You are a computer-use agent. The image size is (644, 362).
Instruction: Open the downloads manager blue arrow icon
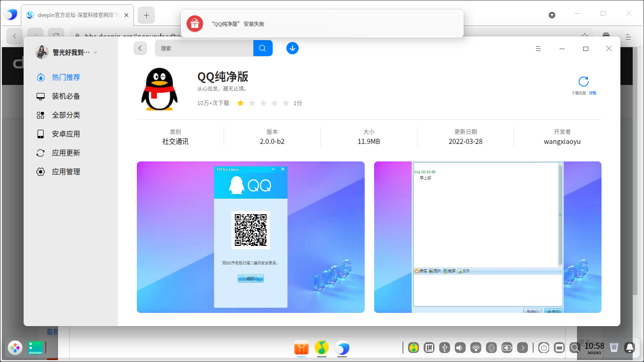click(x=293, y=48)
